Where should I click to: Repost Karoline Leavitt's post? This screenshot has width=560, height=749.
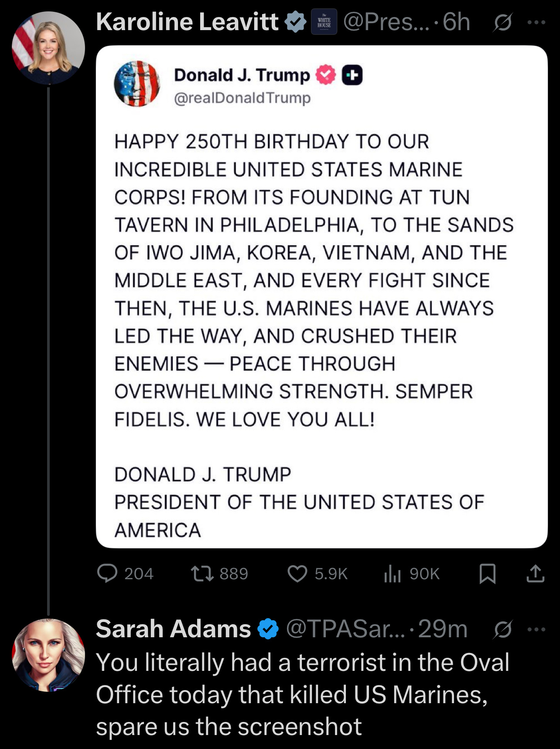203,573
